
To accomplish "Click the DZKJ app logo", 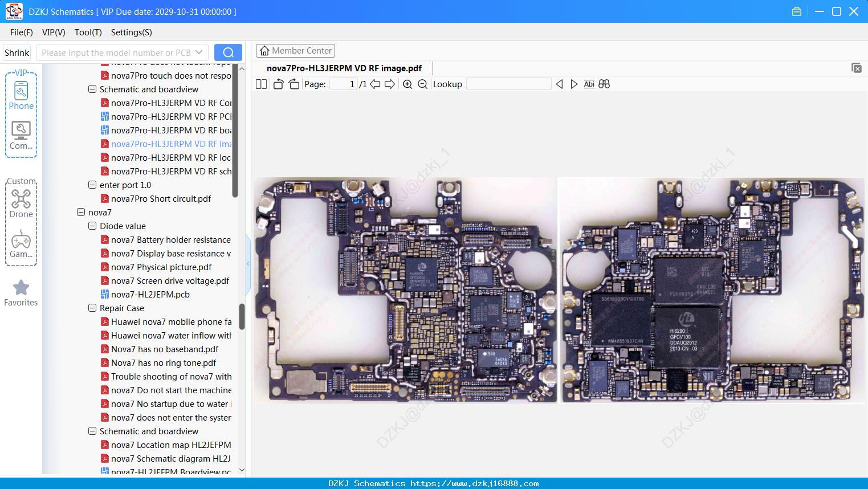I will (14, 11).
